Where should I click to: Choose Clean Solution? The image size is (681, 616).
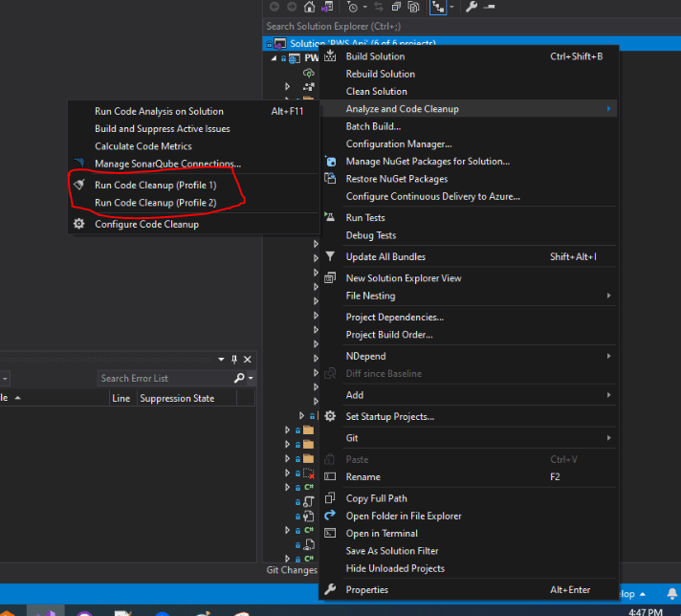pos(469,91)
